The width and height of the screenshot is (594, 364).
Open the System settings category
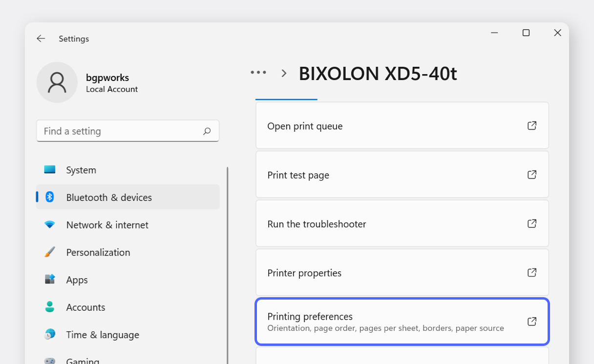81,170
